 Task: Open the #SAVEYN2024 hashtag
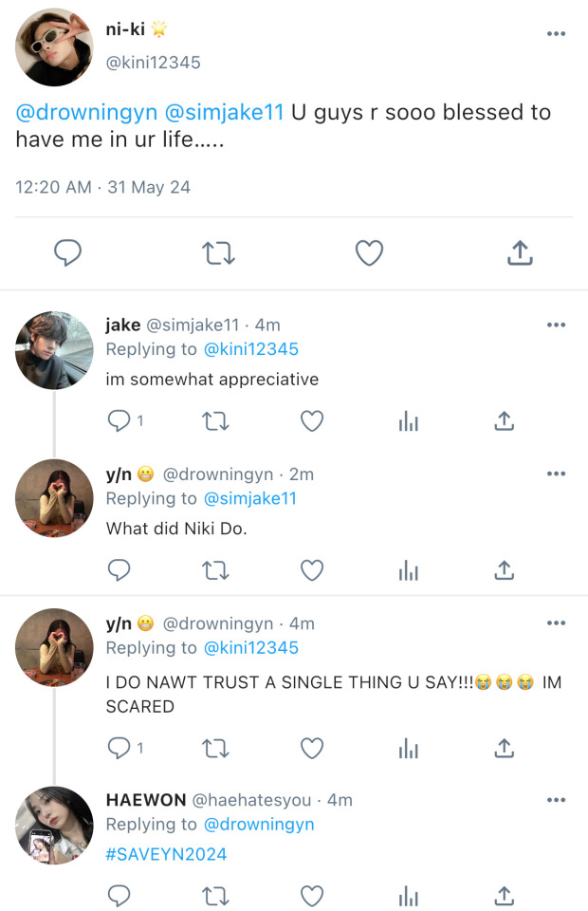pyautogui.click(x=167, y=854)
